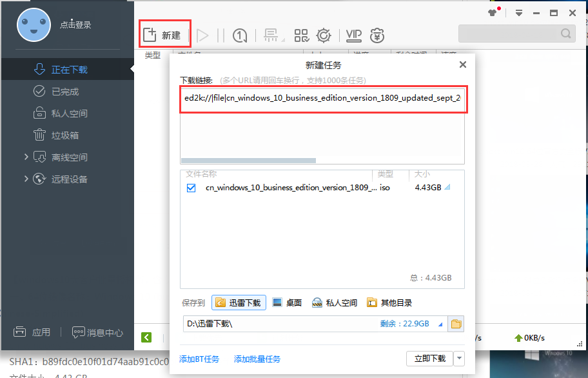Screen dimensions: 588x378
Task: Select 其他目录 as save location
Action: pos(389,303)
